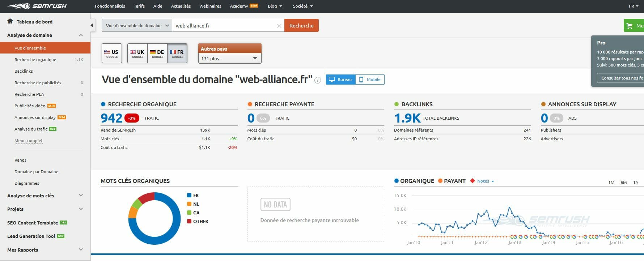The image size is (644, 261).
Task: Click Consulter tous nos forfaits button
Action: (x=620, y=78)
